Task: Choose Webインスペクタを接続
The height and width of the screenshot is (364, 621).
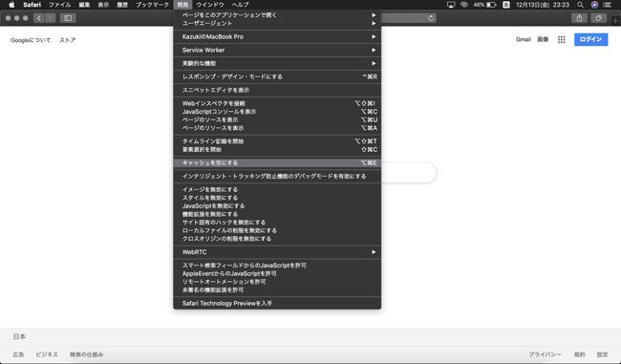Action: pos(277,103)
